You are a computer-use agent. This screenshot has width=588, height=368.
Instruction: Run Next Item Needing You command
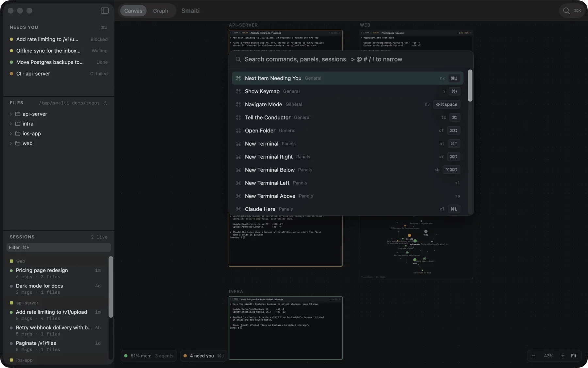[x=348, y=78]
